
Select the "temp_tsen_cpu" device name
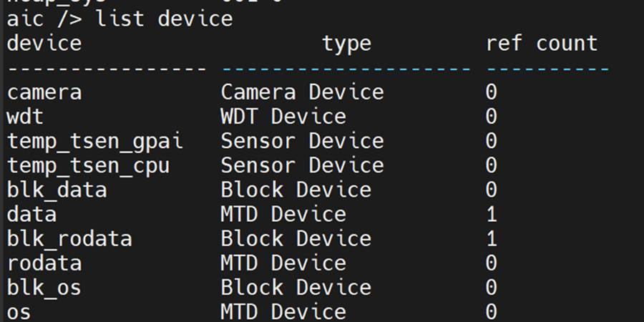(89, 165)
